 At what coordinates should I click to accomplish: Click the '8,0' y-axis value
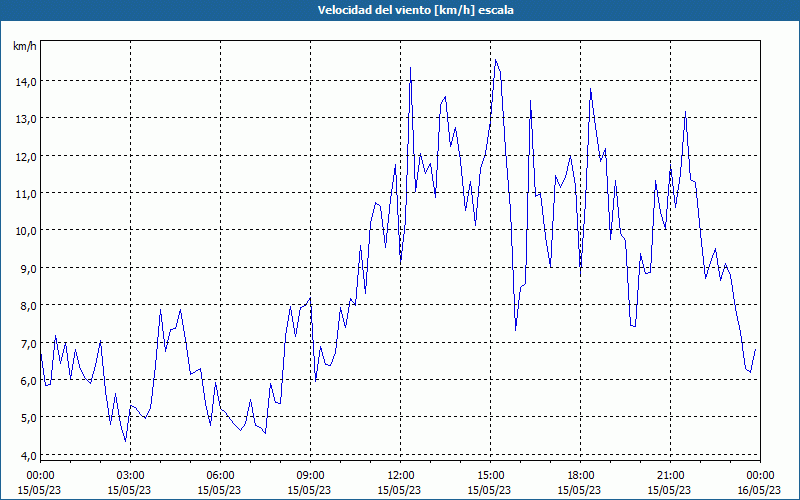coord(28,306)
